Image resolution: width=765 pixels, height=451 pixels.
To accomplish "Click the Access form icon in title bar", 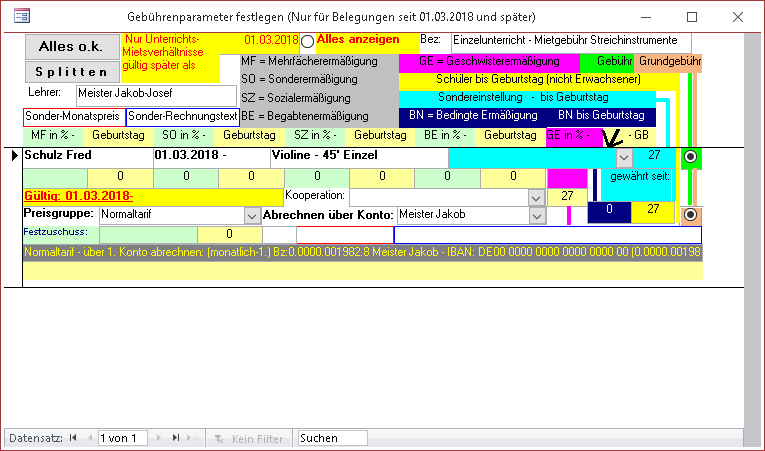I will point(20,17).
